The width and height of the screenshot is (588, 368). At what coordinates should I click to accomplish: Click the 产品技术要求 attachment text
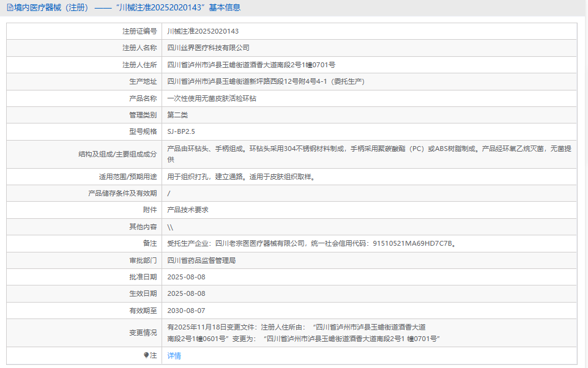pos(188,210)
